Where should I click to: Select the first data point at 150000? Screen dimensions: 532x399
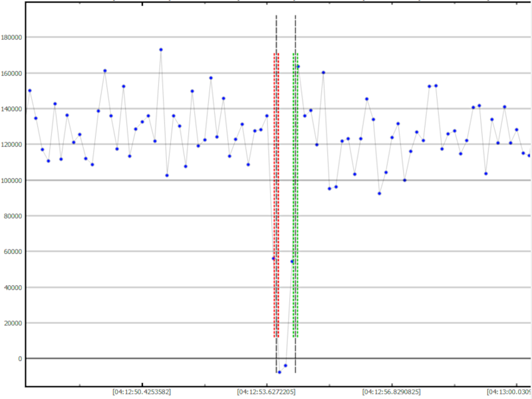pos(29,90)
